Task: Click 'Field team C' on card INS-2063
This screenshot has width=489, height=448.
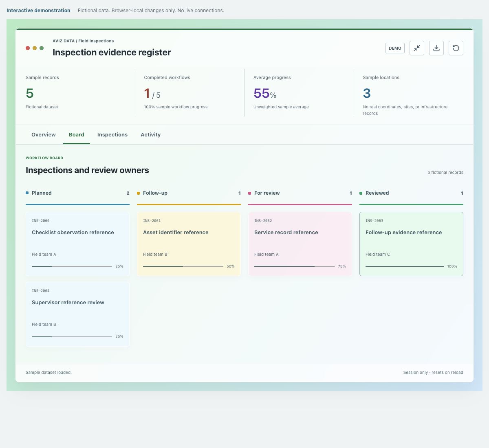Action: point(378,255)
